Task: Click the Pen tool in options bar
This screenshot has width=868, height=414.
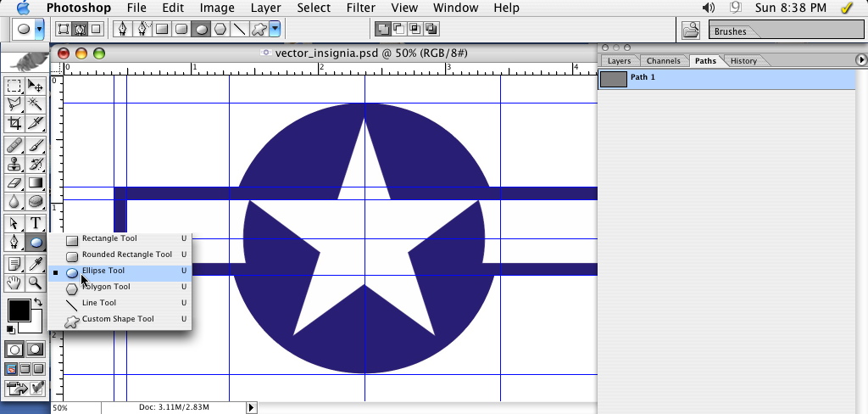Action: [122, 29]
